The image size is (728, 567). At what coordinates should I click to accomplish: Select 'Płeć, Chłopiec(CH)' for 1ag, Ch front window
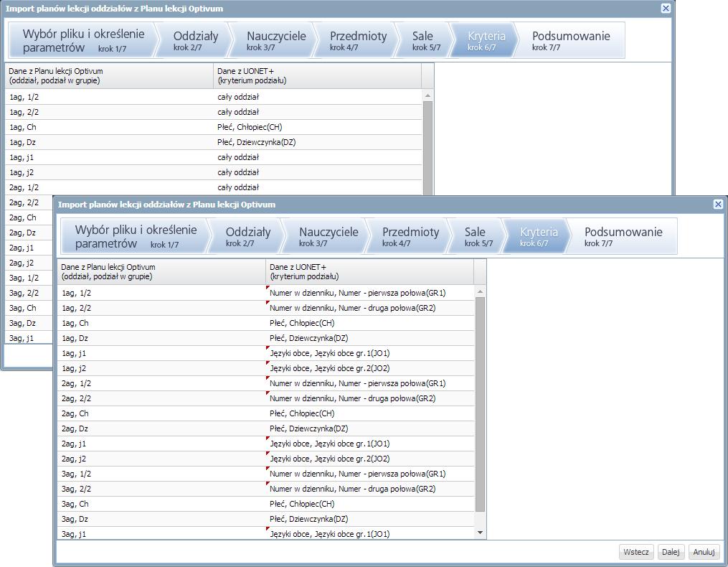pos(369,323)
